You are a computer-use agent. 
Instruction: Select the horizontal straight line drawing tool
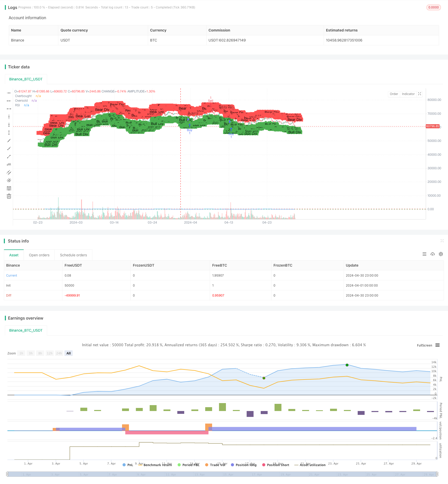coord(9,93)
